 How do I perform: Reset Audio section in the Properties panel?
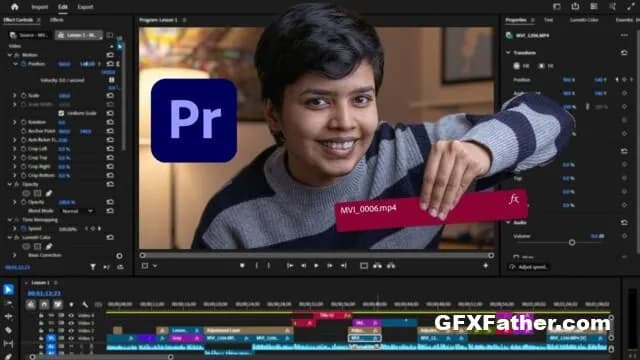pos(624,222)
